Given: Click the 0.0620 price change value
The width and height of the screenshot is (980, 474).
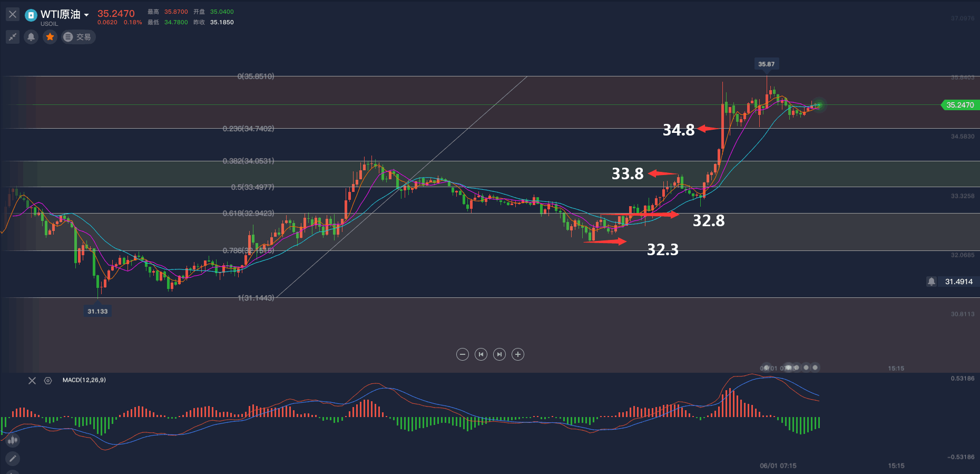Looking at the screenshot, I should (107, 22).
